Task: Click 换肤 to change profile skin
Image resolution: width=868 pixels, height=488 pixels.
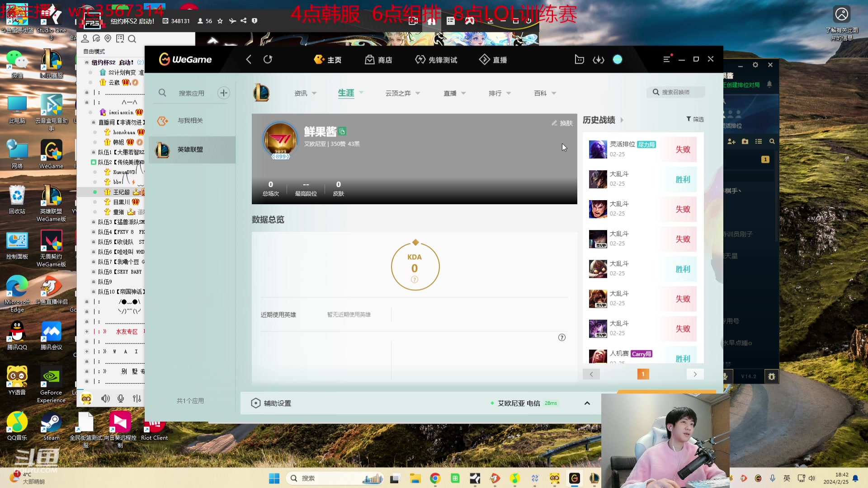Action: [x=562, y=123]
